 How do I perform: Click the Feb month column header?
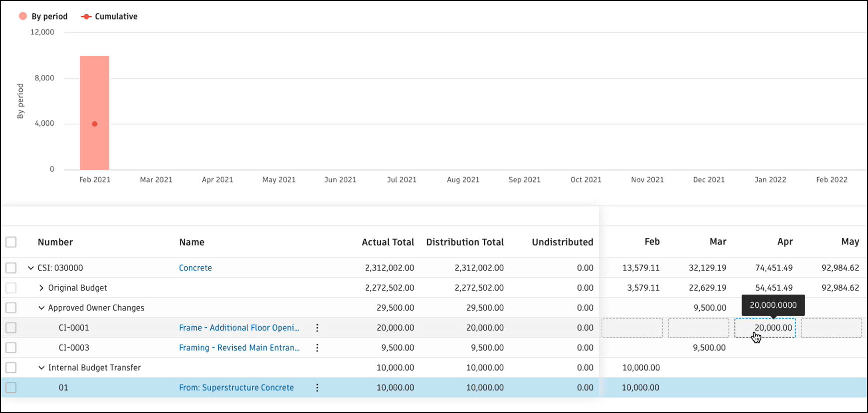pyautogui.click(x=652, y=241)
